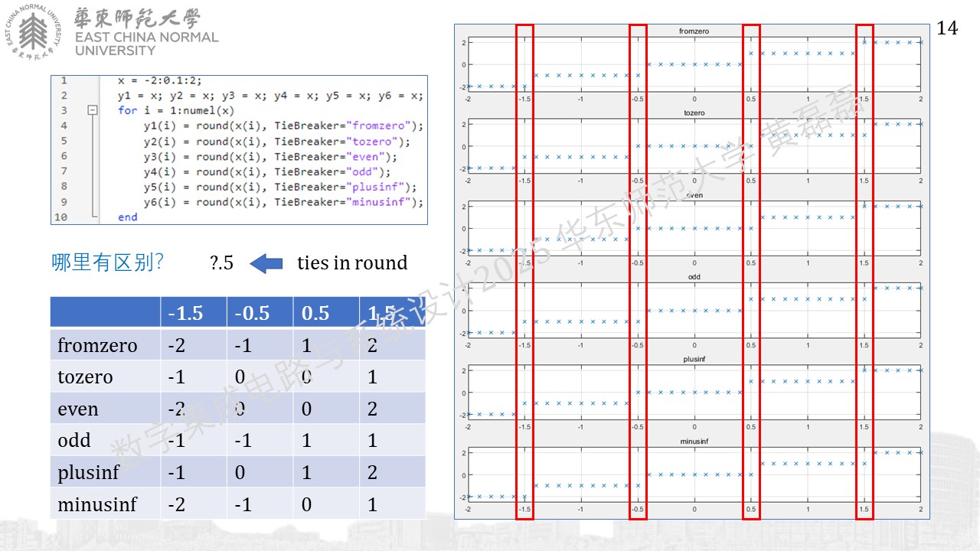Click the fromzero row label in table
The image size is (980, 551).
pos(97,345)
